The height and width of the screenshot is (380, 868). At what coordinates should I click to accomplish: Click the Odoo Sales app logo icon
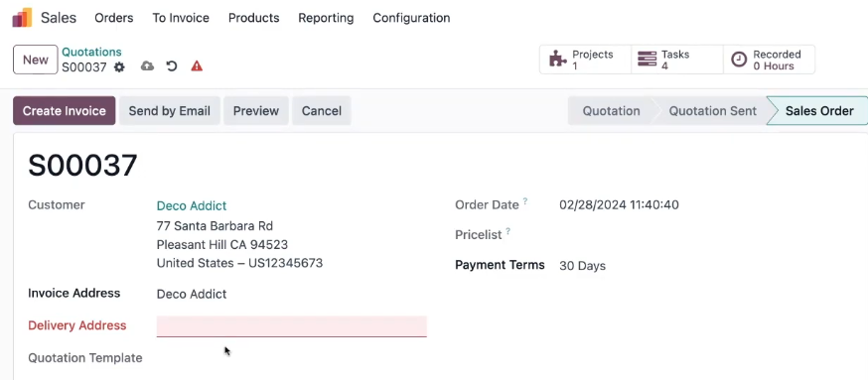click(22, 18)
